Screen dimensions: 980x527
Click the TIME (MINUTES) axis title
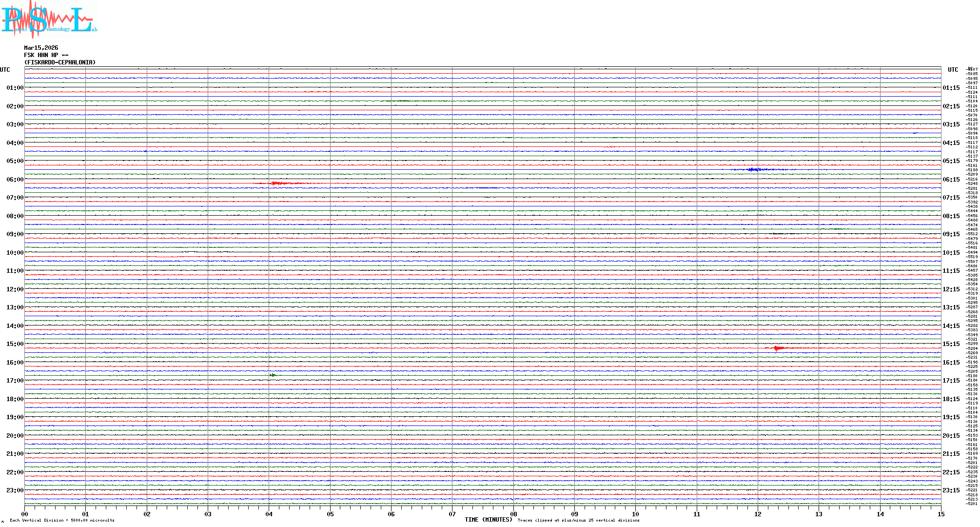[488, 520]
